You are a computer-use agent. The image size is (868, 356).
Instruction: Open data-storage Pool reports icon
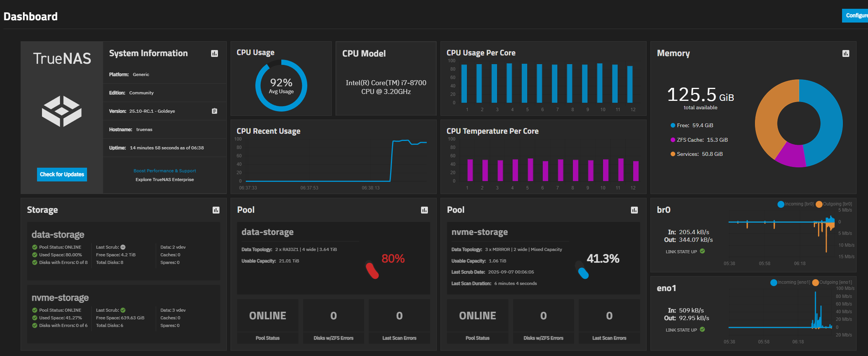click(424, 210)
